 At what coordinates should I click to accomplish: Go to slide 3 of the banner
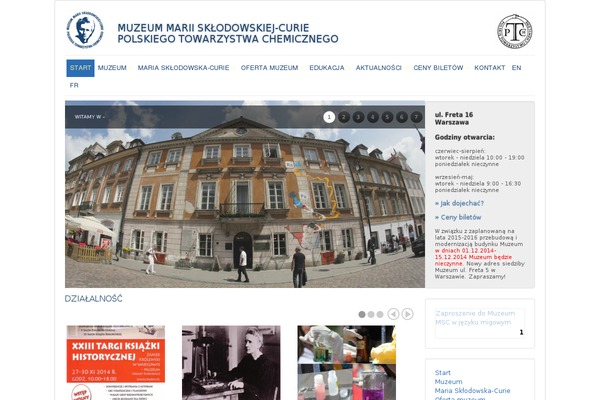(x=358, y=117)
